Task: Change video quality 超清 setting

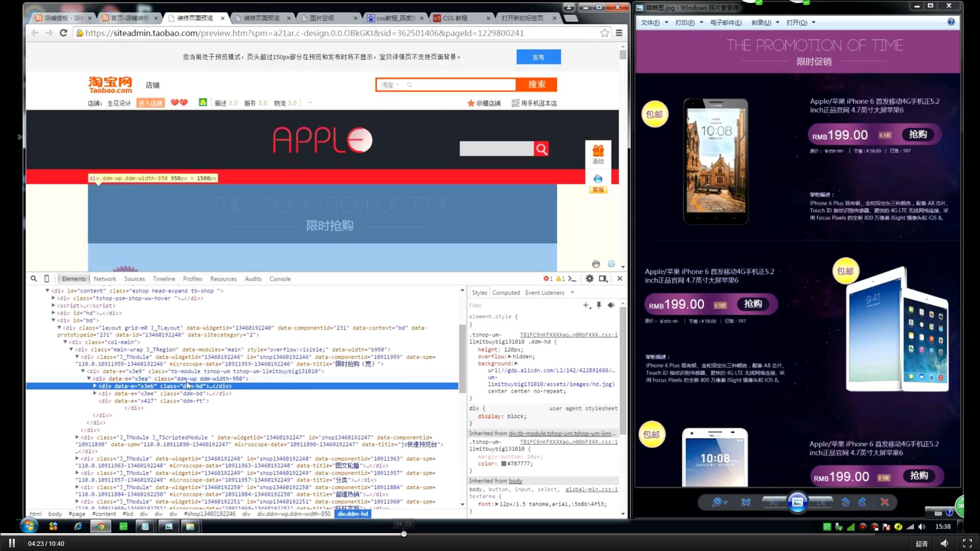Action: tap(921, 544)
